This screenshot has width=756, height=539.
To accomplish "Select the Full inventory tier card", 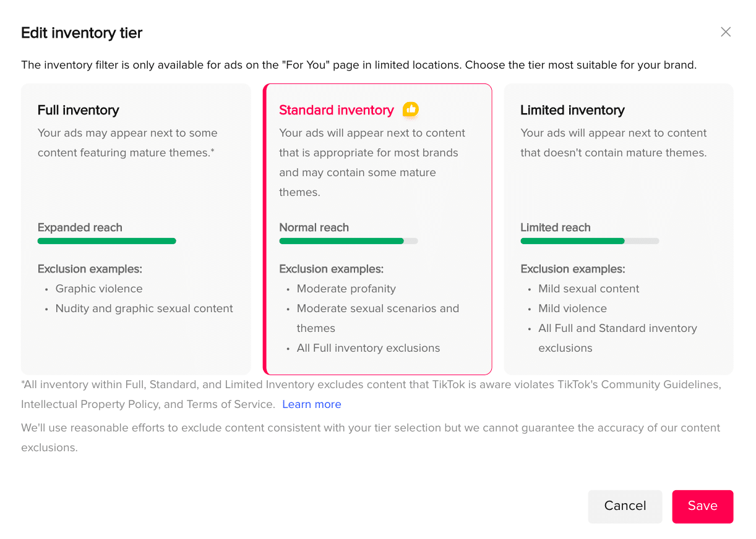I will point(135,229).
